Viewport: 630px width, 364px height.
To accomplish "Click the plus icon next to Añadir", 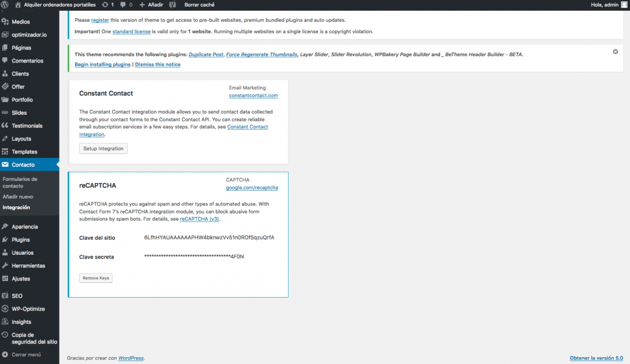I will tap(142, 5).
